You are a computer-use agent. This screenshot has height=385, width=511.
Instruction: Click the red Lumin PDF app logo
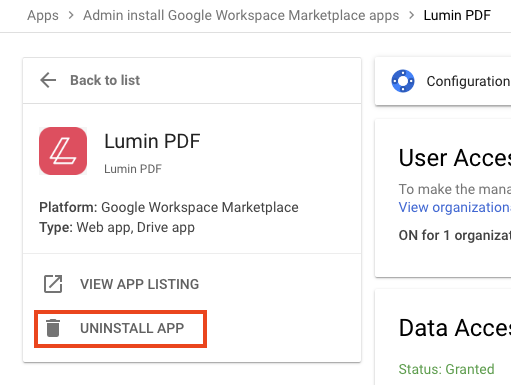coord(63,151)
